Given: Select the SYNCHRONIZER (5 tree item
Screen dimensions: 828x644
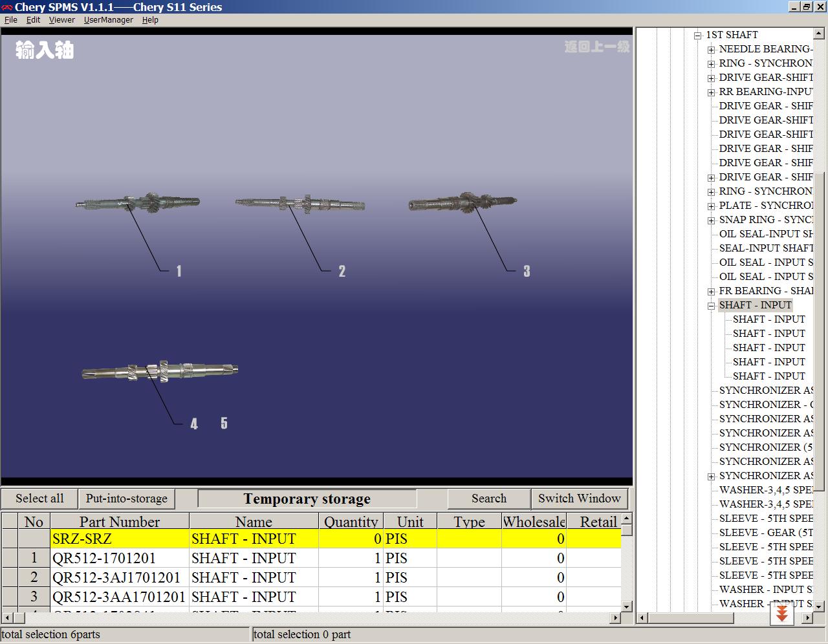Looking at the screenshot, I should [765, 447].
